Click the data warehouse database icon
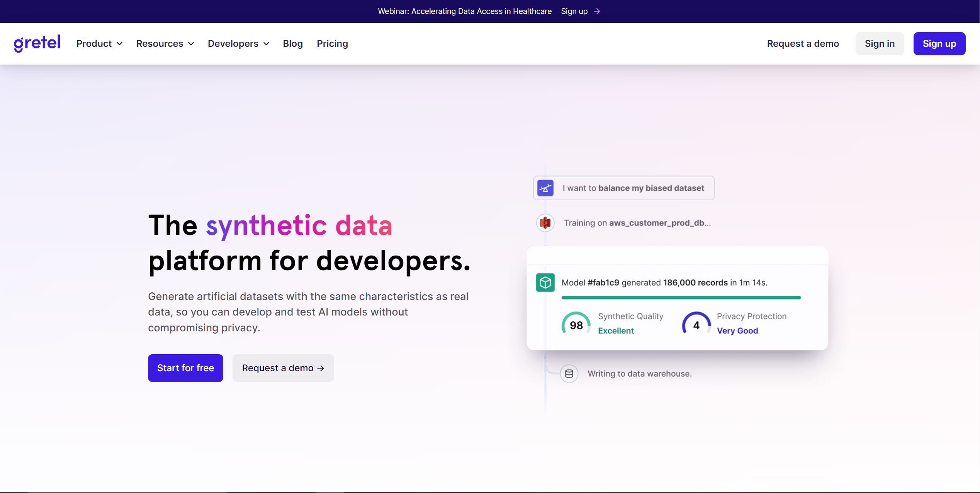This screenshot has height=493, width=980. coord(569,373)
